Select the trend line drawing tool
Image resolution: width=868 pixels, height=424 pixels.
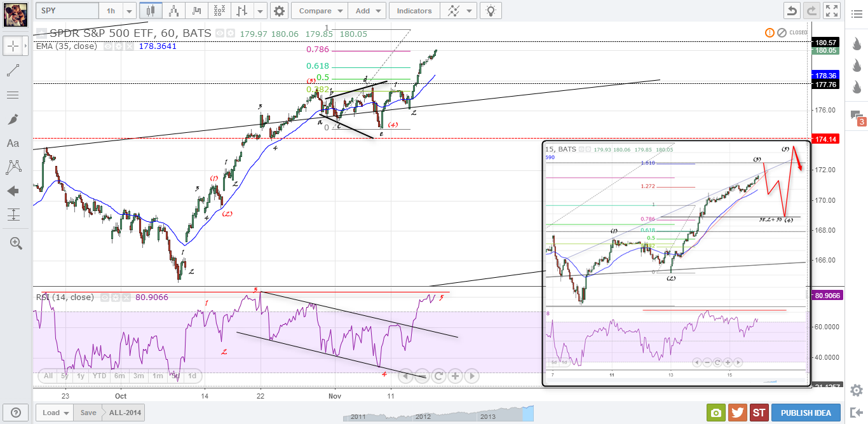tap(13, 71)
